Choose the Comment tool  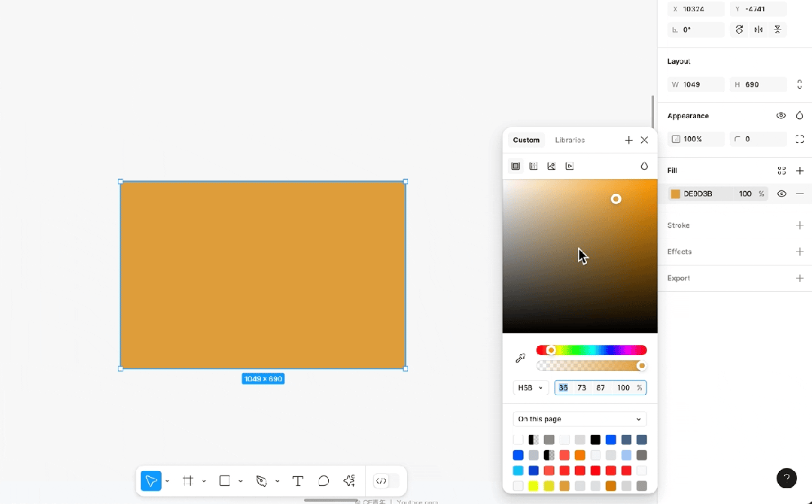tap(324, 481)
